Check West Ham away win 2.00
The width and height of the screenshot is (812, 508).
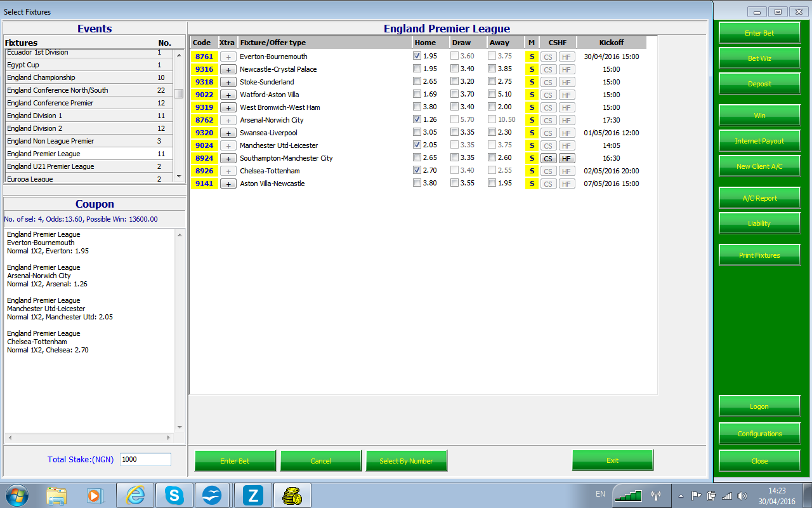(492, 107)
